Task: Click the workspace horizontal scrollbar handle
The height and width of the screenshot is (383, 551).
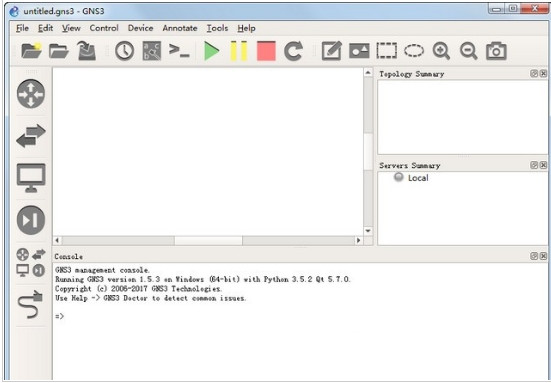Action: pos(208,241)
